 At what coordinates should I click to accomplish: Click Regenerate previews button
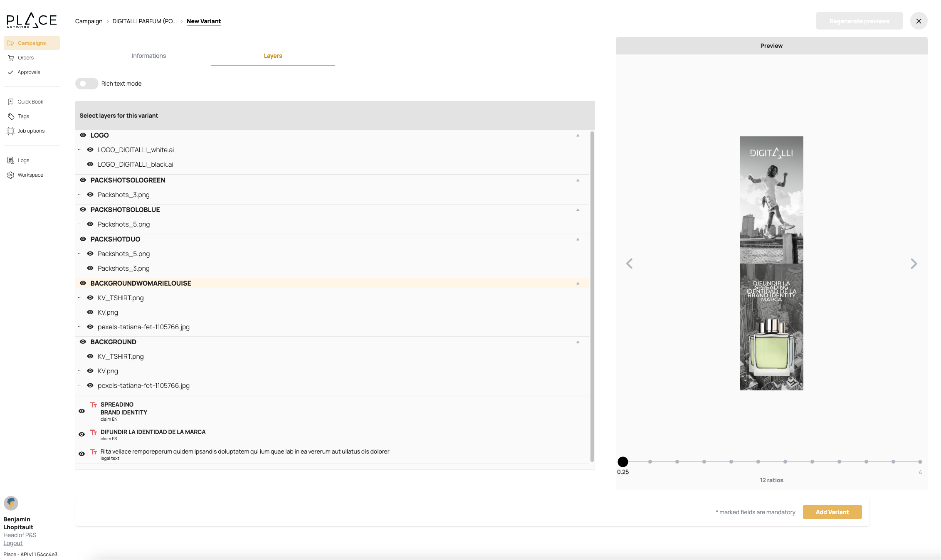coord(859,21)
